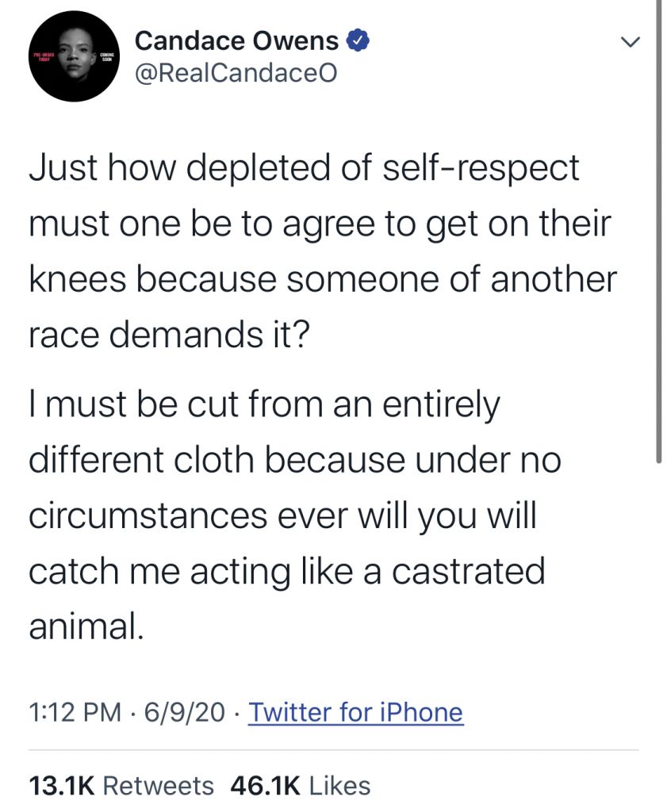Viewport: 667px width, 812px height.
Task: Click the 'Pre-order today' label in avatar
Action: tap(40, 56)
